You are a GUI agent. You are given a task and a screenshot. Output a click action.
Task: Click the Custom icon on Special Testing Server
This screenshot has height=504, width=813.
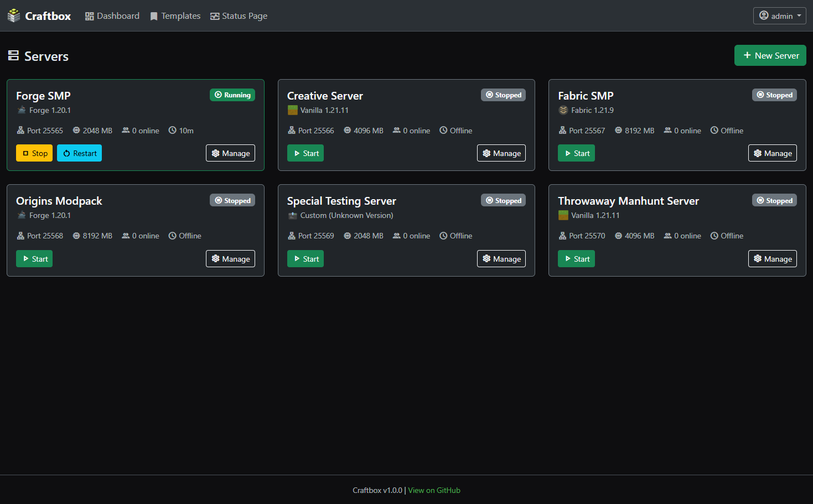click(x=293, y=215)
